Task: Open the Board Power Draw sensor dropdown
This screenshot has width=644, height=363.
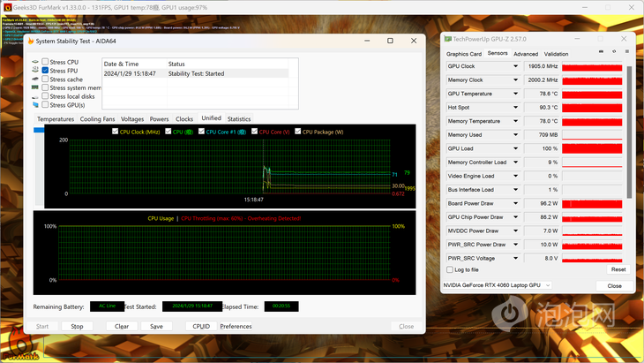Action: tap(515, 203)
